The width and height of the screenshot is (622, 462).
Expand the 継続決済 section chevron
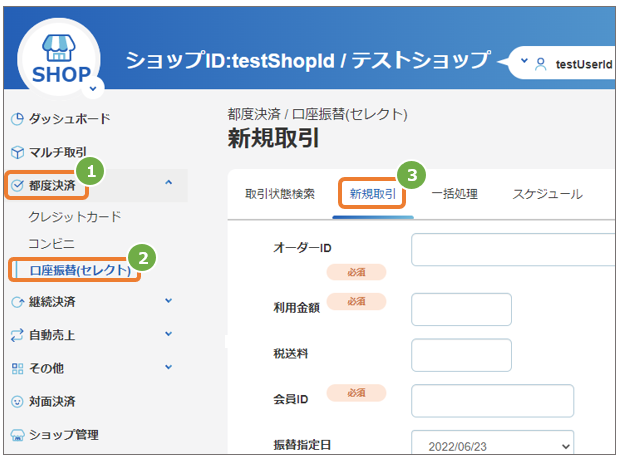pos(169,301)
